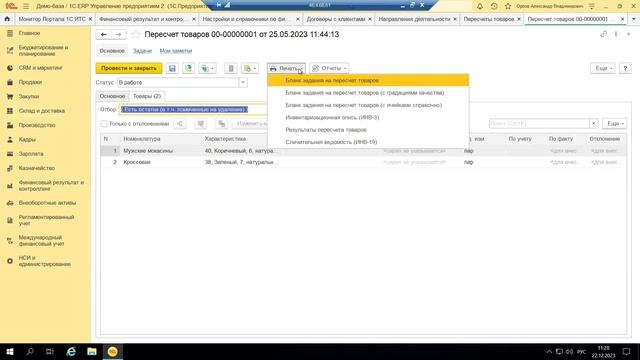Navigate forward with the right arrow button
This screenshot has width=640, height=360.
pyautogui.click(x=118, y=35)
